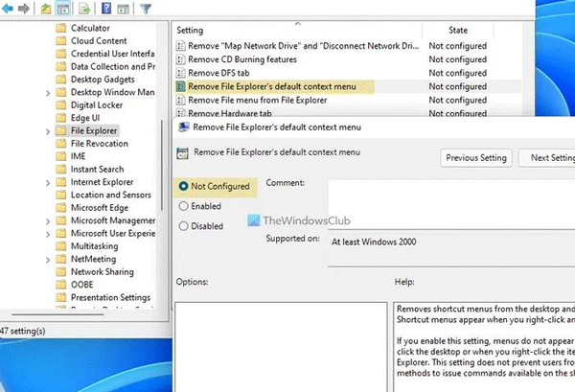Select the Enabled radio button

click(x=183, y=206)
